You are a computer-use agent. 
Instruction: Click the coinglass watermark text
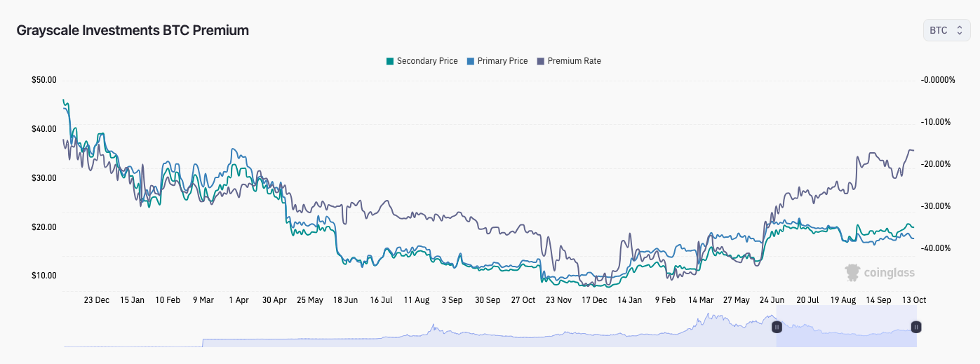[890, 273]
